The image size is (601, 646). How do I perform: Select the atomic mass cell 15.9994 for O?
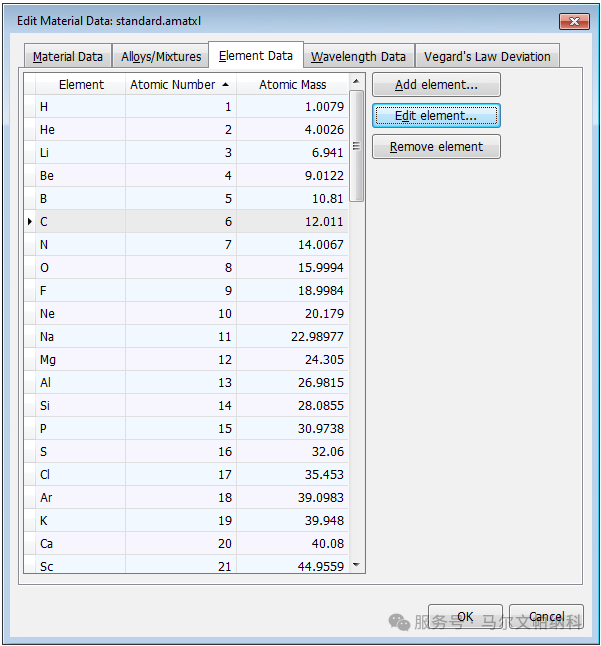(x=292, y=268)
